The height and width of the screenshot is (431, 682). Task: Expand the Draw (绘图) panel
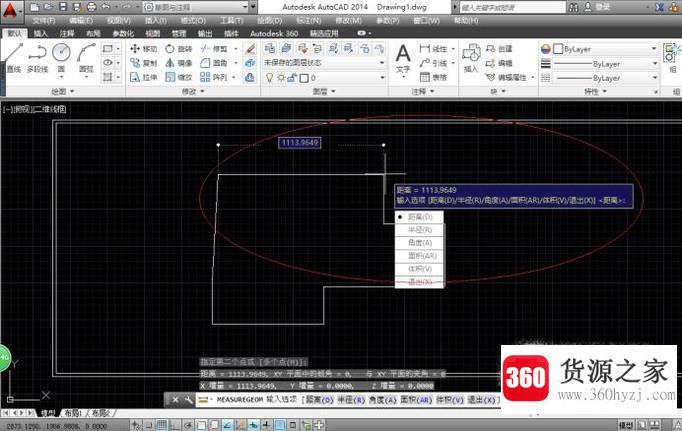[63, 91]
